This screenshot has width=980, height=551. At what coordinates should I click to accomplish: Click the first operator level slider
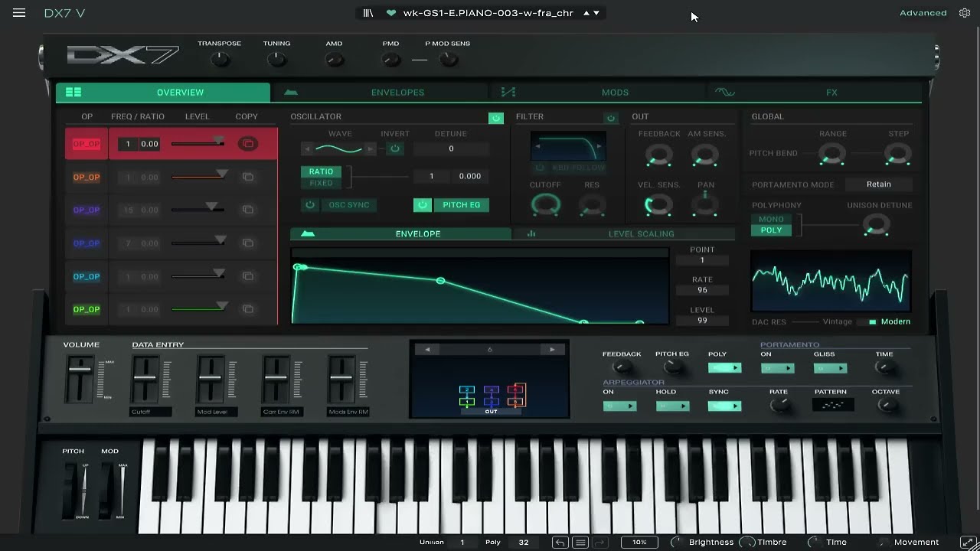(x=198, y=144)
